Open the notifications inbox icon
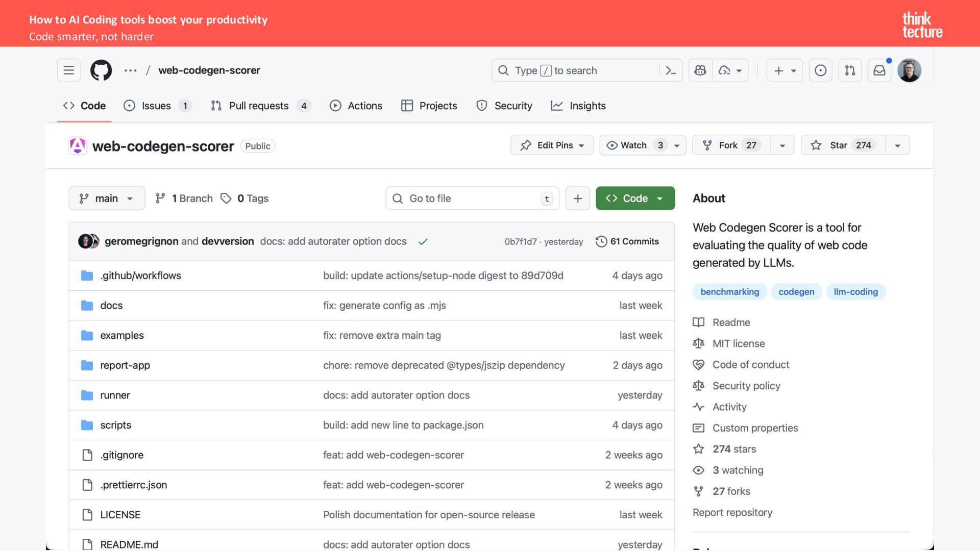The height and width of the screenshot is (551, 980). pyautogui.click(x=879, y=70)
